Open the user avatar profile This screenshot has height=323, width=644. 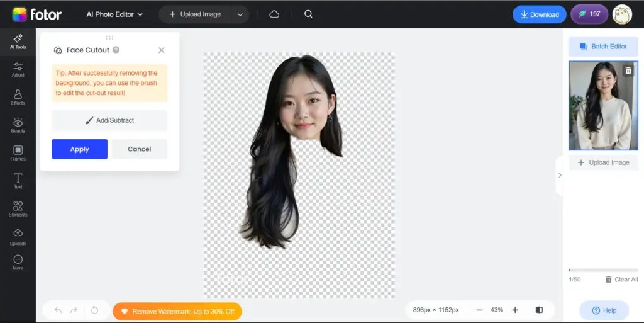(x=622, y=14)
